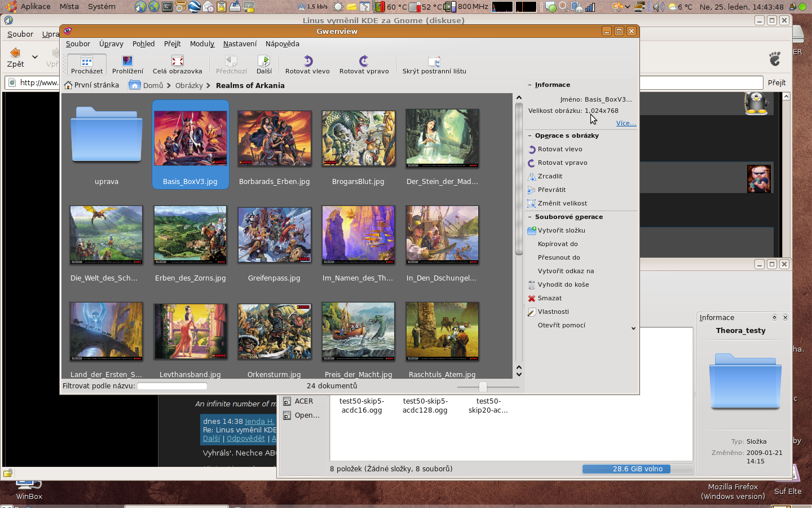The height and width of the screenshot is (508, 812).
Task: Select the Erben_des_Zorns.jpg thumbnail
Action: 191,242
